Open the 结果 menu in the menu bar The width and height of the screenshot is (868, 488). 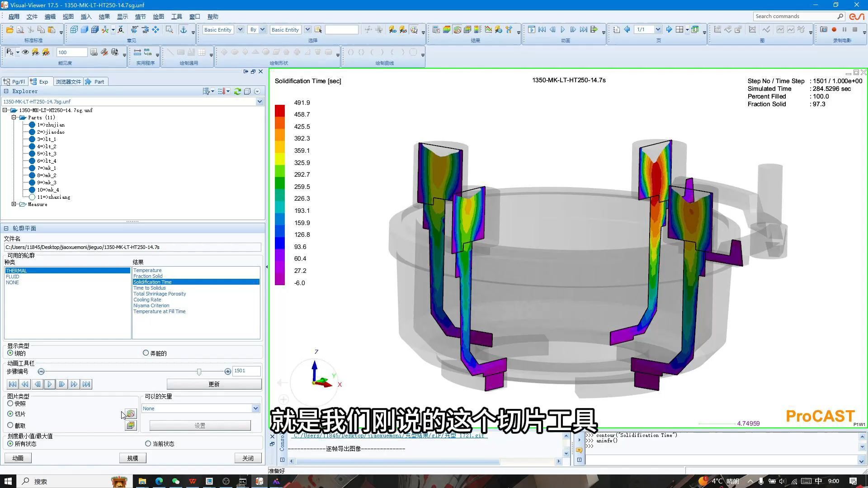click(104, 17)
